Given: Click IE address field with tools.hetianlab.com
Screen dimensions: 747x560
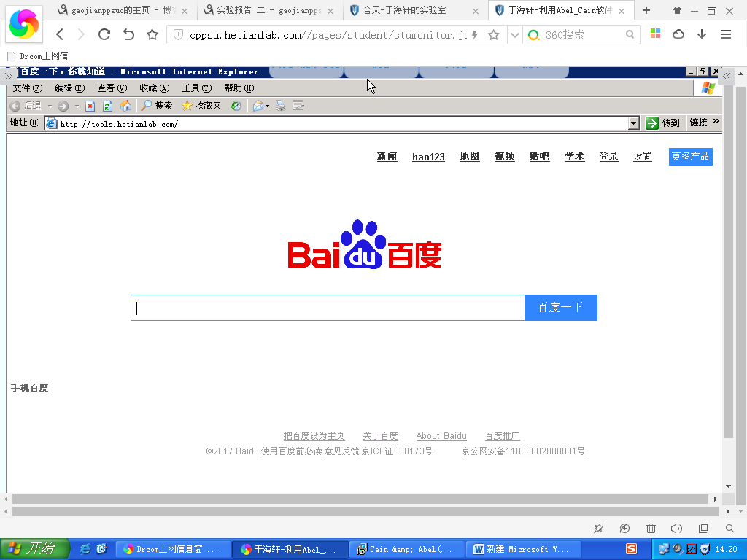Looking at the screenshot, I should pyautogui.click(x=336, y=124).
